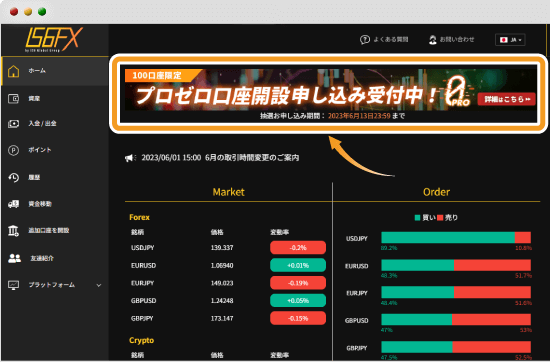Click the price 139.337

pyautogui.click(x=222, y=248)
